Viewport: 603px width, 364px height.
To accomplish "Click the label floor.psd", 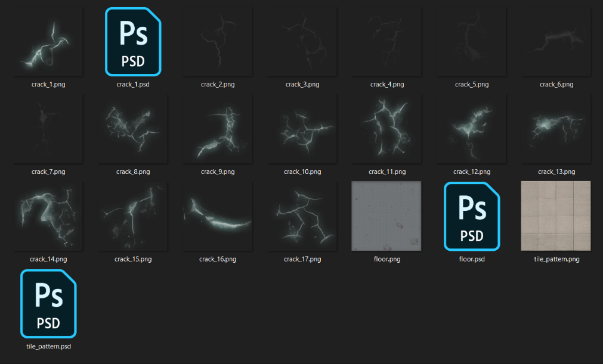I will coord(472,259).
